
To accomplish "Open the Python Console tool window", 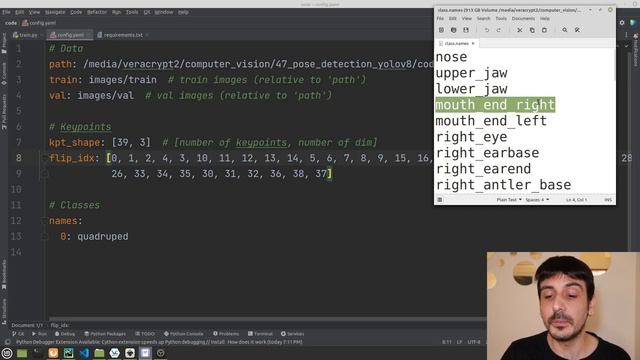I will [x=183, y=334].
